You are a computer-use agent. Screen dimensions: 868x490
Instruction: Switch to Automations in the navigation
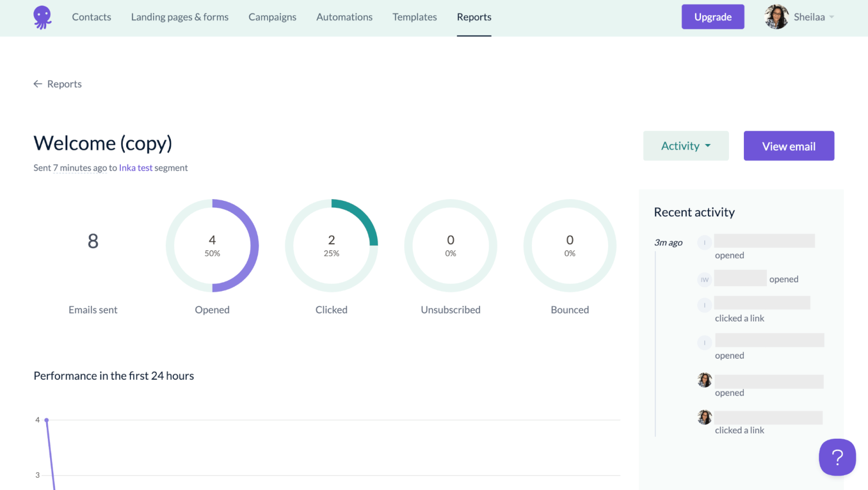click(344, 17)
